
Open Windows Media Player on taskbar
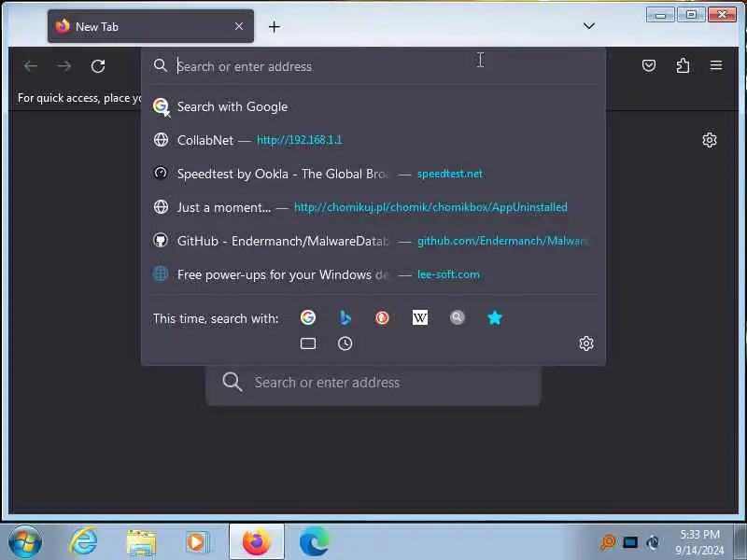click(x=198, y=542)
